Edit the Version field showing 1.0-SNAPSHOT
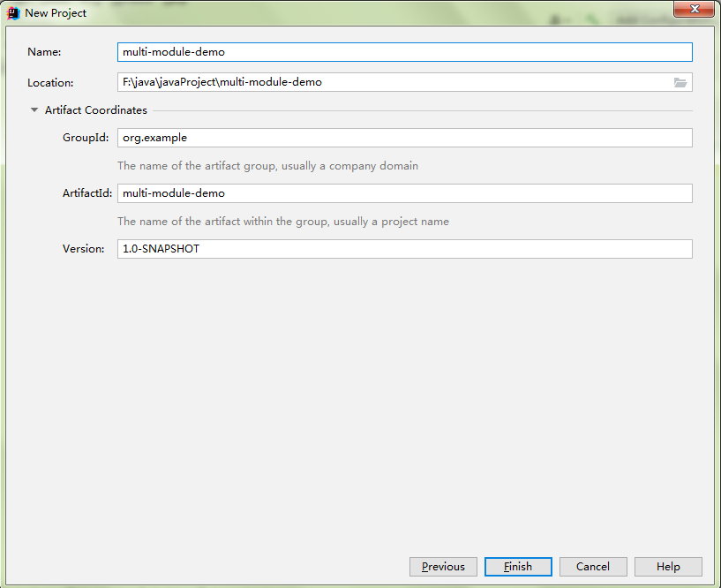Viewport: 721px width, 588px height. coord(404,249)
